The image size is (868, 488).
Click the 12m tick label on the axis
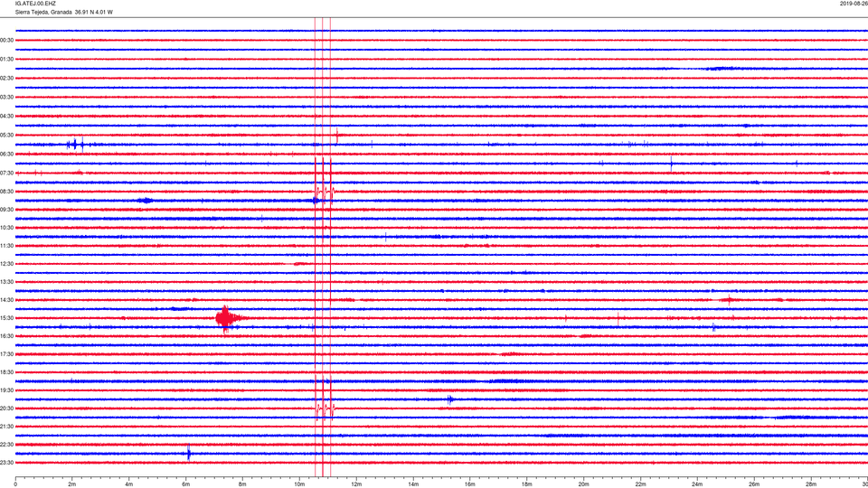356,484
